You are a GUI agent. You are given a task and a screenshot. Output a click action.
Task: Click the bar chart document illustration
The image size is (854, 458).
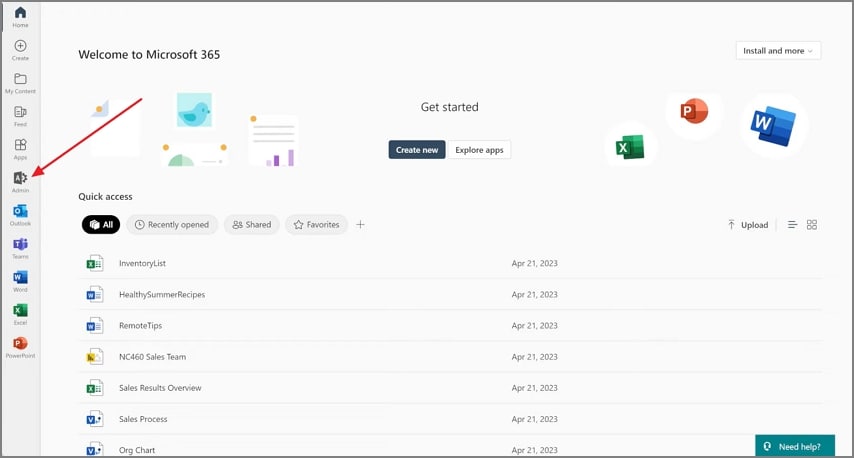(273, 141)
